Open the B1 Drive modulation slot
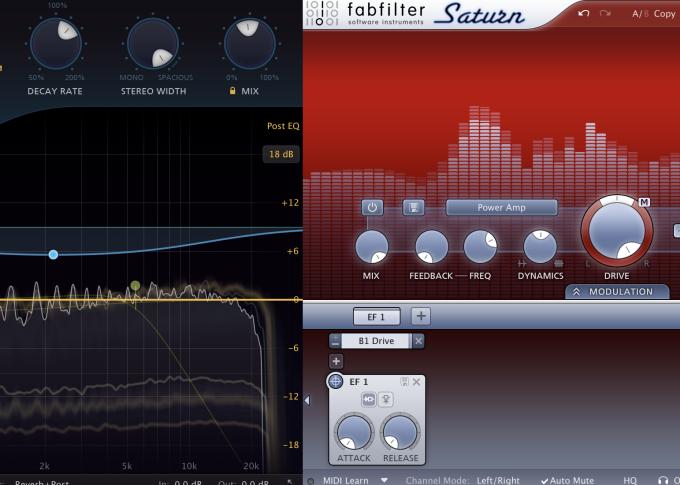 (376, 341)
